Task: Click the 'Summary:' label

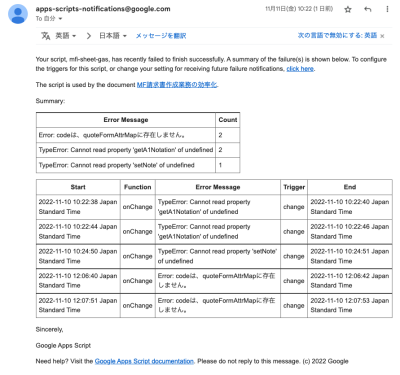Action: tap(50, 101)
